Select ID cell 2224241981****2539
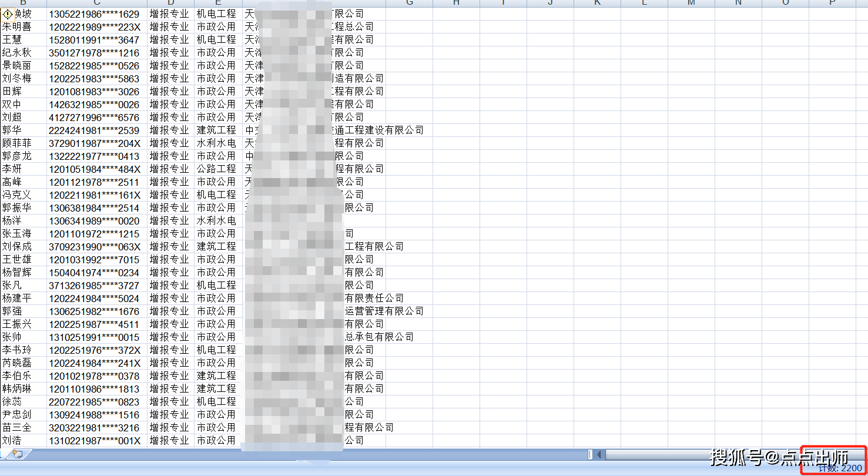868x476 pixels. coord(97,130)
